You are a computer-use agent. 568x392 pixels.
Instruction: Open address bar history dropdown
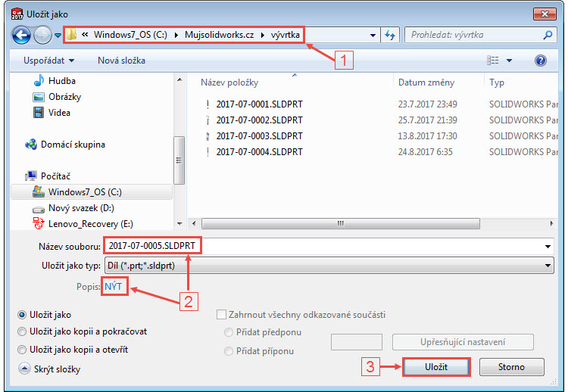coord(373,35)
